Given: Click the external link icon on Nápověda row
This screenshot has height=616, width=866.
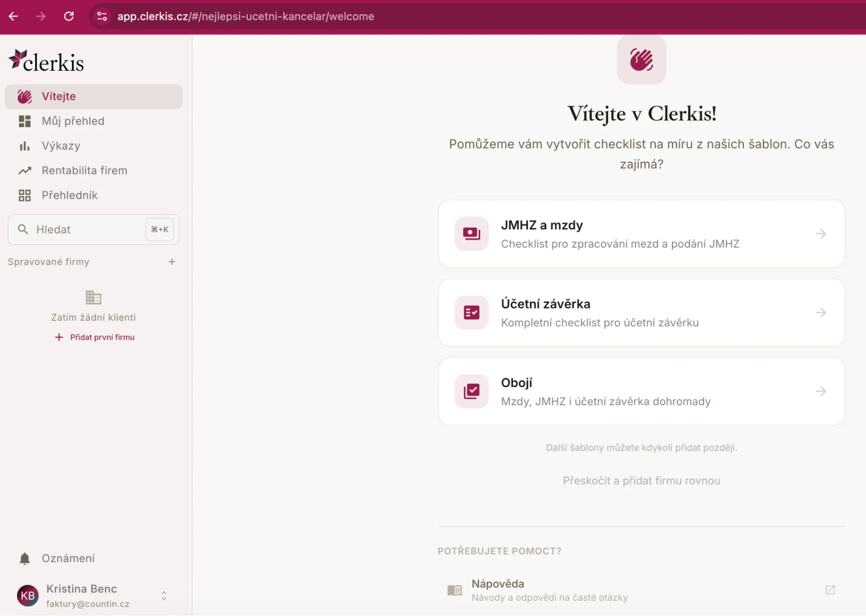Looking at the screenshot, I should click(830, 590).
